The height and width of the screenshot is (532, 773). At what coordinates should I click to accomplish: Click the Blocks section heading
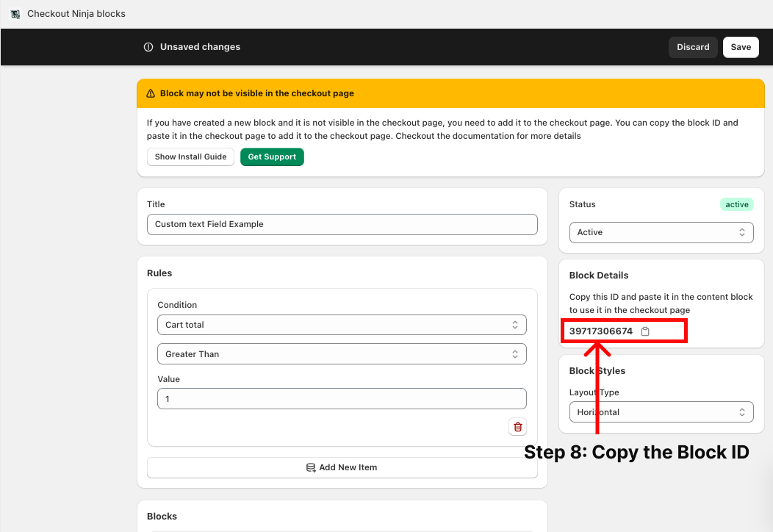coord(162,517)
